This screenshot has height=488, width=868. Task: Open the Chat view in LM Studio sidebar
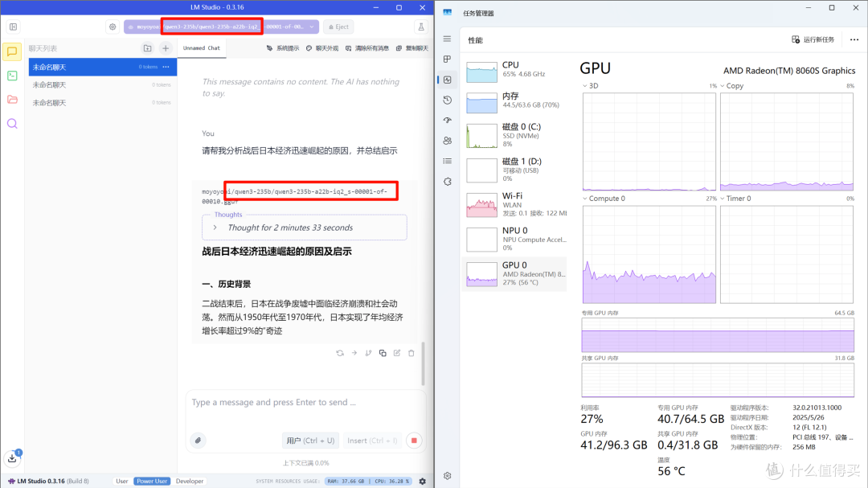click(x=11, y=51)
